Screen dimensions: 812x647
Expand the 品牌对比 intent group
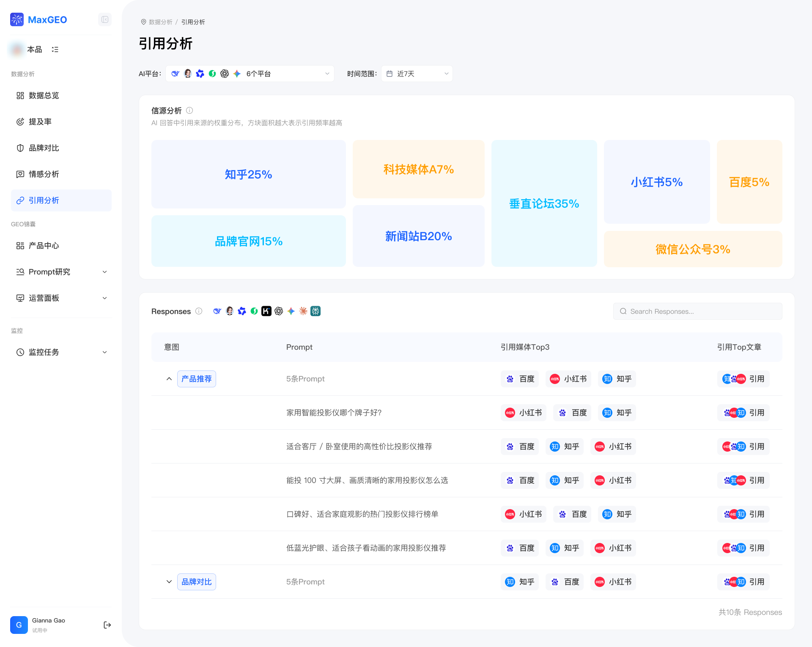click(169, 582)
